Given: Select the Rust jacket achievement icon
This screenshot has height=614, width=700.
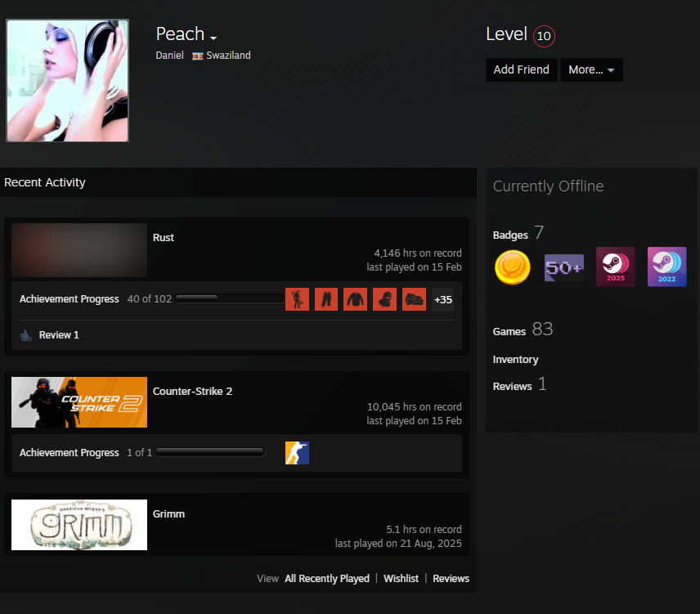Looking at the screenshot, I should (356, 299).
